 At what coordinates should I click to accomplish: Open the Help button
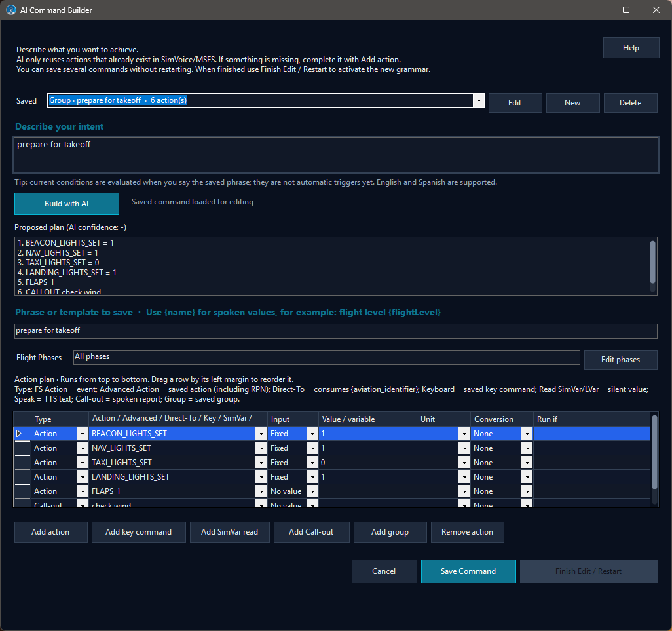click(x=631, y=48)
